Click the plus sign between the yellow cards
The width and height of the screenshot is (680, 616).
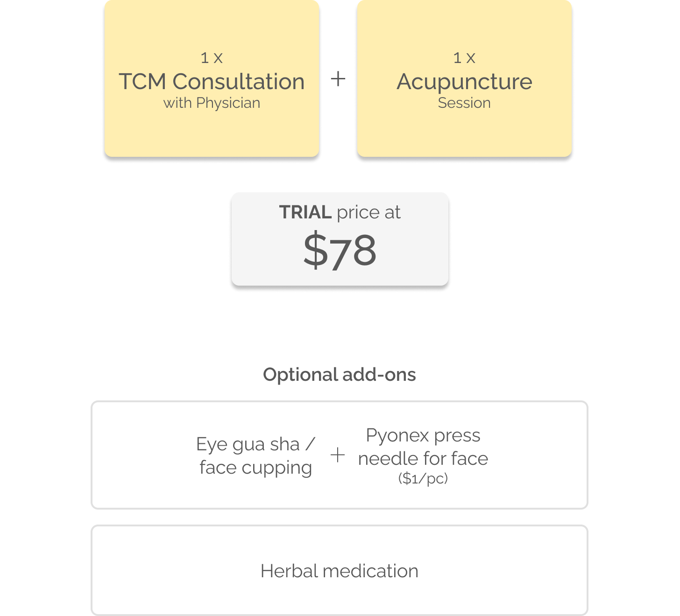pos(338,78)
